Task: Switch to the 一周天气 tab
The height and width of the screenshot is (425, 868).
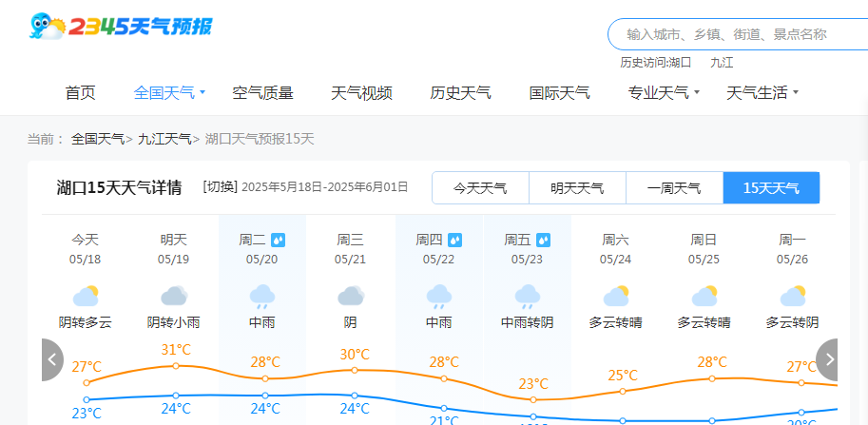Action: click(674, 188)
